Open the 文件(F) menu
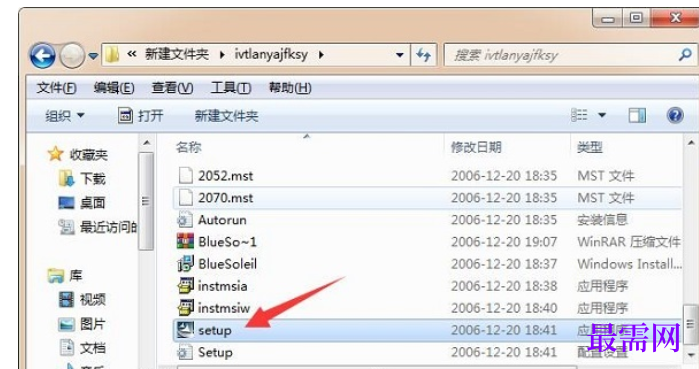Screen dimensions: 699x369 tap(57, 88)
